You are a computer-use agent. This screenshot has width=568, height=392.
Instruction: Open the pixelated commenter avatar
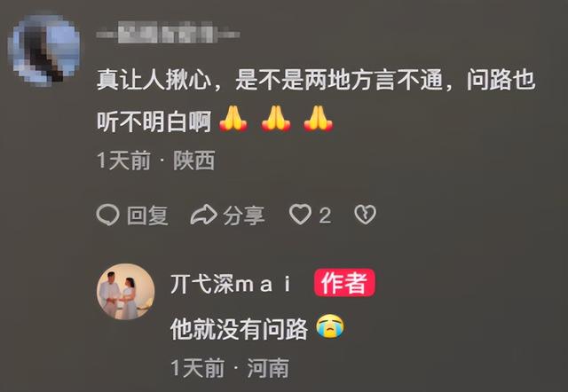pyautogui.click(x=43, y=51)
